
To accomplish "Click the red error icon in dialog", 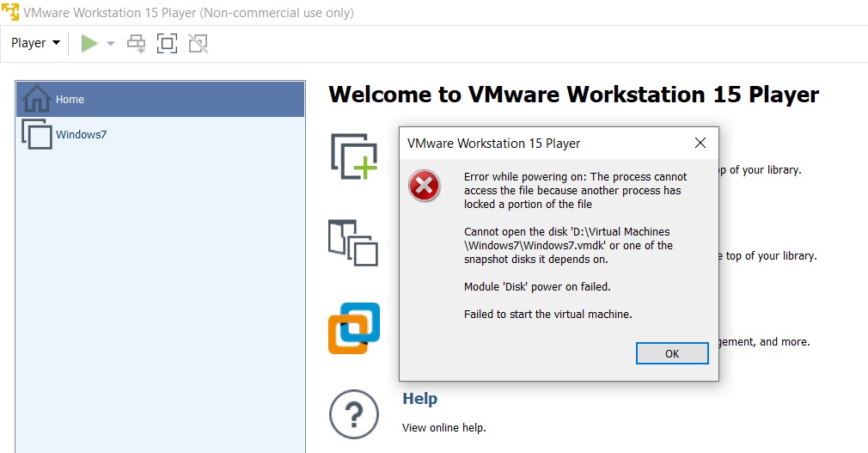I will 424,186.
